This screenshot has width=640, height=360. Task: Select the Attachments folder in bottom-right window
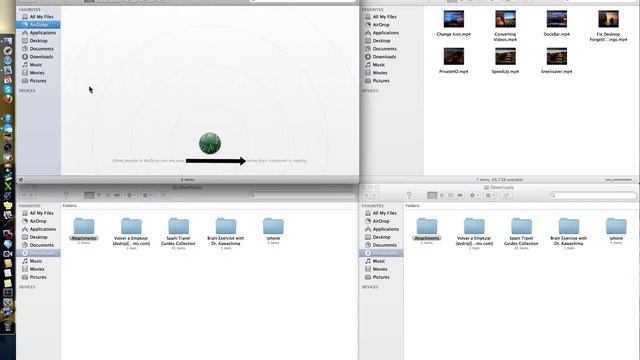tap(427, 229)
